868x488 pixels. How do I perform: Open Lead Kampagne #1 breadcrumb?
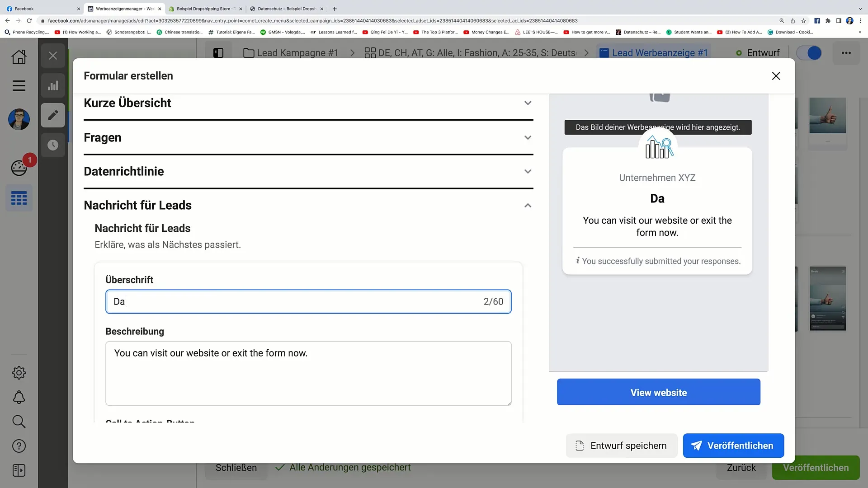click(291, 53)
